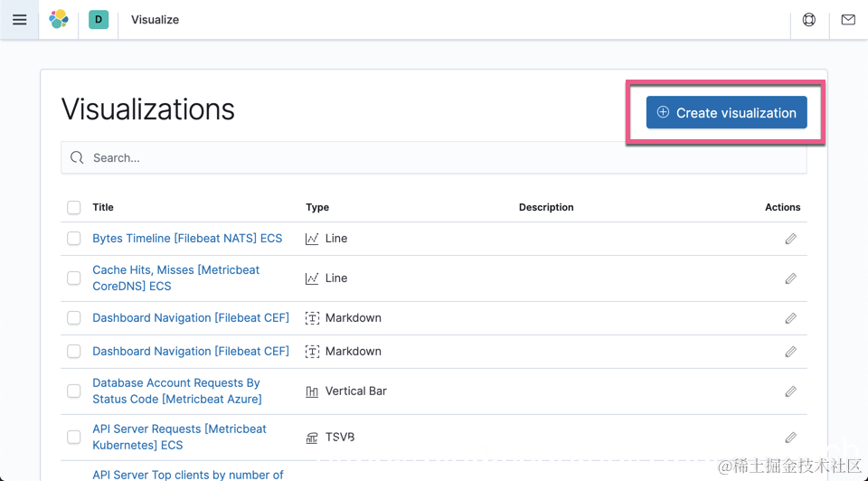The width and height of the screenshot is (868, 481).
Task: Check the Bytes Timeline row checkbox
Action: click(x=73, y=239)
